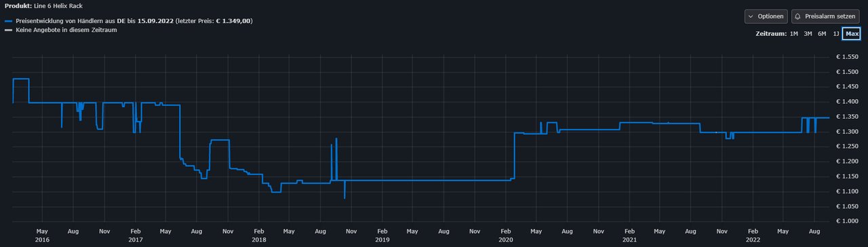868x247 pixels.
Task: Click the price peak at chart start 2016
Action: 21,79
